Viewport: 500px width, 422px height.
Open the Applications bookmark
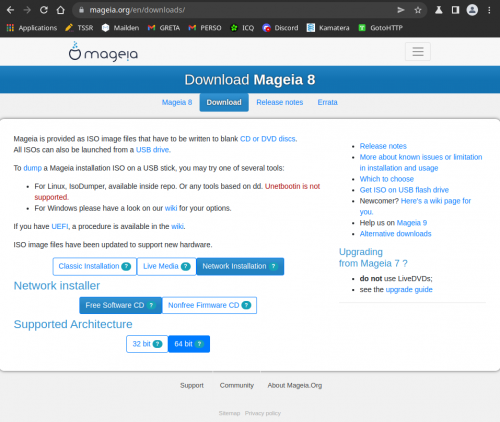32,28
